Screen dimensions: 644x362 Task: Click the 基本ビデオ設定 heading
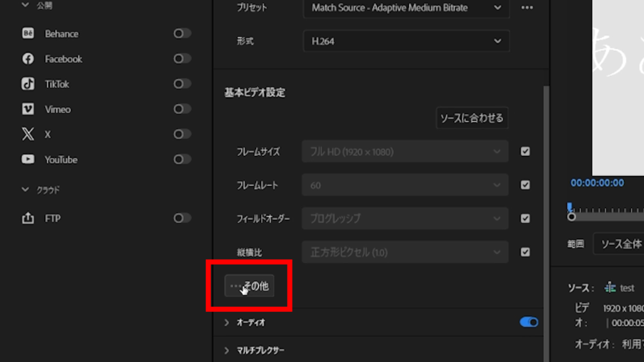point(255,93)
